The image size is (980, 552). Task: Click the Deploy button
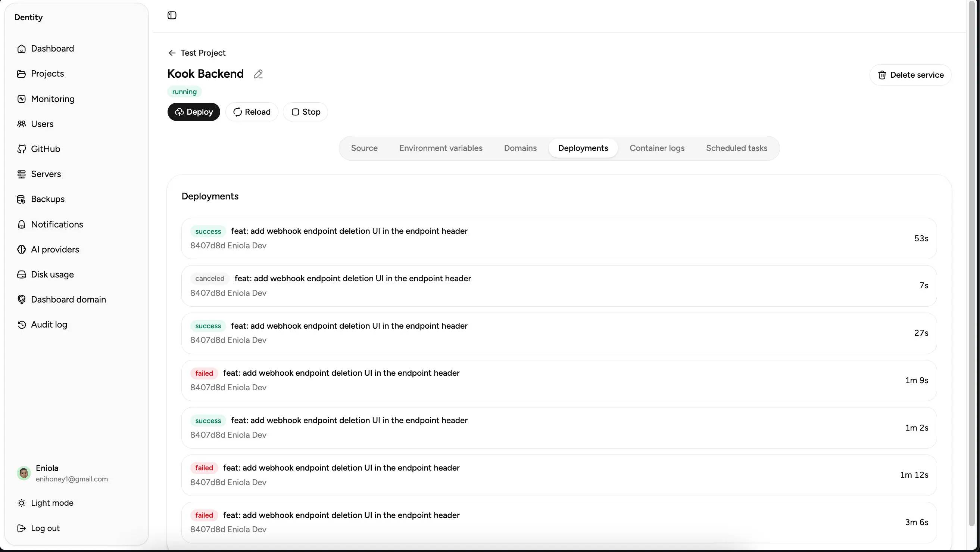pos(194,112)
